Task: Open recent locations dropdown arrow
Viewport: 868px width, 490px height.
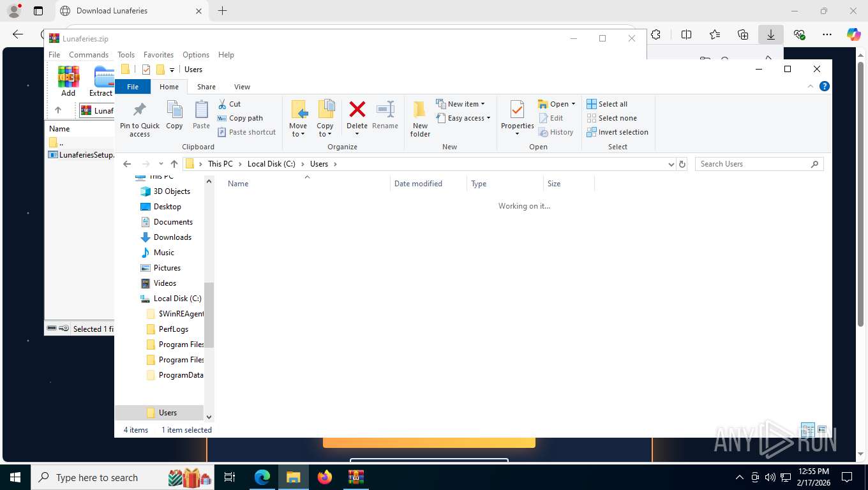Action: pos(161,164)
